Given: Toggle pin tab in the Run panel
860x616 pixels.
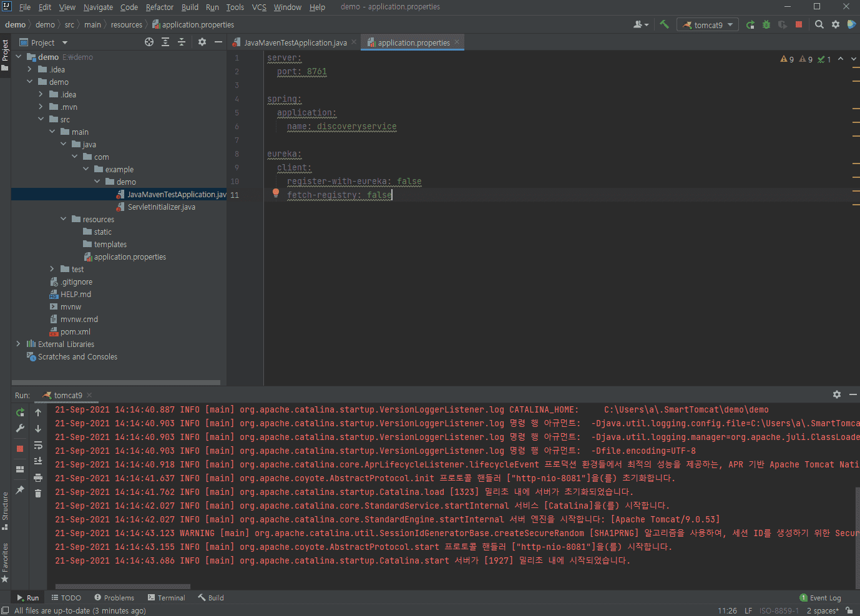Looking at the screenshot, I should point(20,490).
